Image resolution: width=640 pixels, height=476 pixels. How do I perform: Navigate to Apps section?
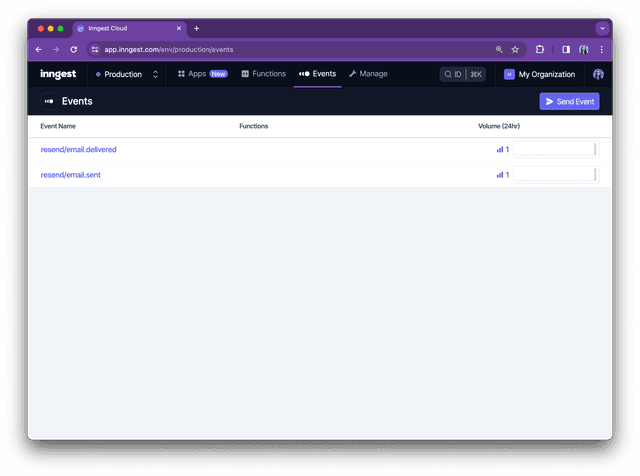[202, 74]
